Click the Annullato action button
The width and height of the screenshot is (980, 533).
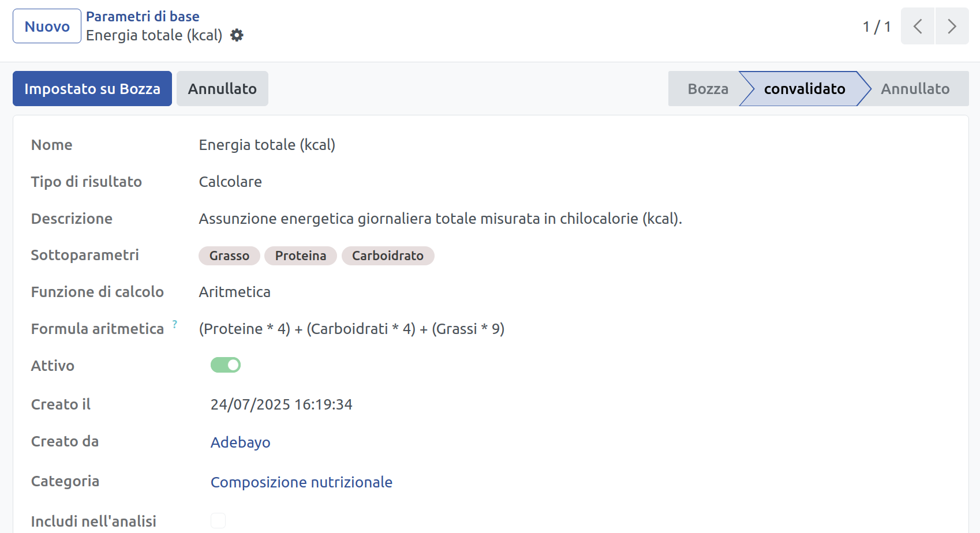pyautogui.click(x=222, y=89)
